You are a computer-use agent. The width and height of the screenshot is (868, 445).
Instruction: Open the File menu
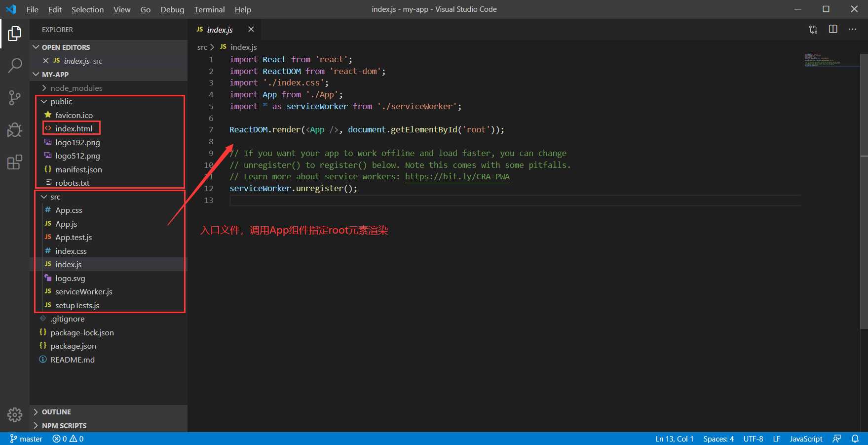[32, 9]
